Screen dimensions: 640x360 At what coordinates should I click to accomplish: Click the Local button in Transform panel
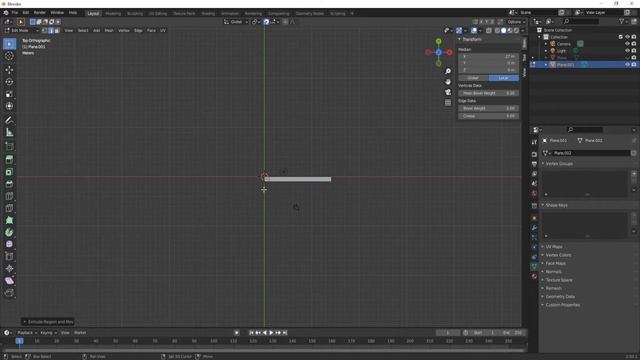[x=504, y=78]
